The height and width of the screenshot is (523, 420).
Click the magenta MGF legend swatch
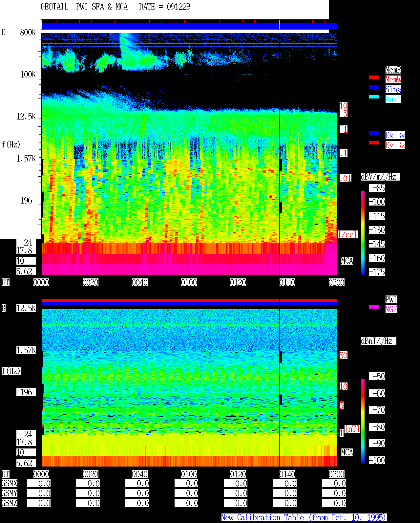374,307
